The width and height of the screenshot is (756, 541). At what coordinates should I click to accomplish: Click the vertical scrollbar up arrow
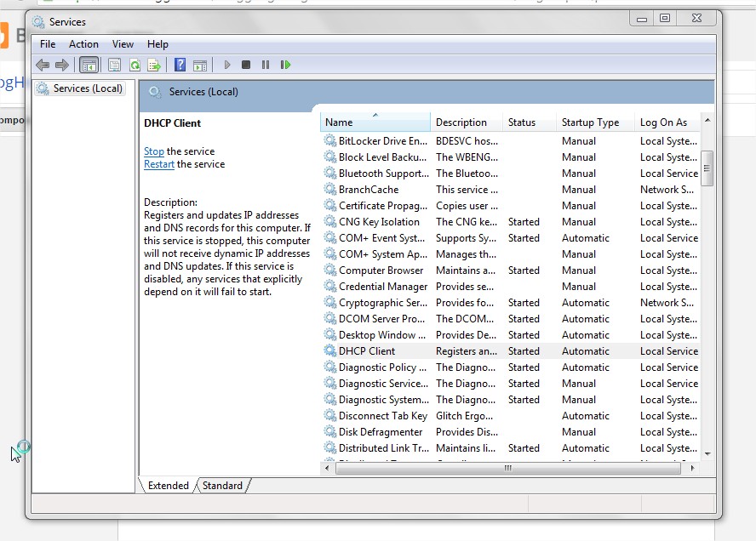[707, 120]
